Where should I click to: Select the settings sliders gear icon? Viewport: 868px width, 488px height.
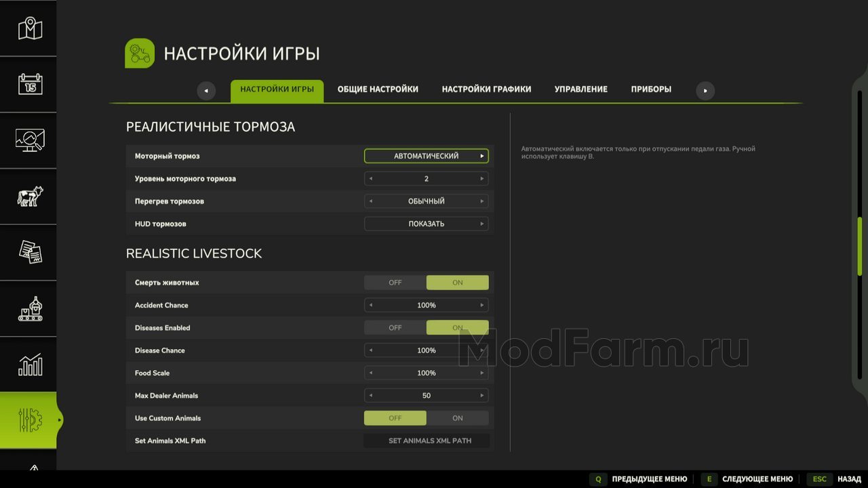point(30,420)
